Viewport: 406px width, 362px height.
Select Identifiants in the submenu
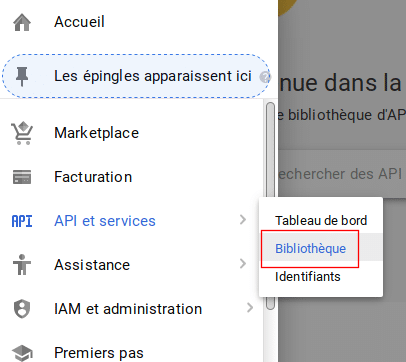pyautogui.click(x=308, y=277)
